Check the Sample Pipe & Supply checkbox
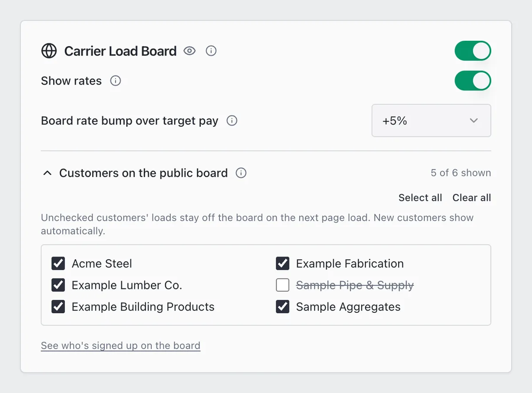 tap(283, 285)
